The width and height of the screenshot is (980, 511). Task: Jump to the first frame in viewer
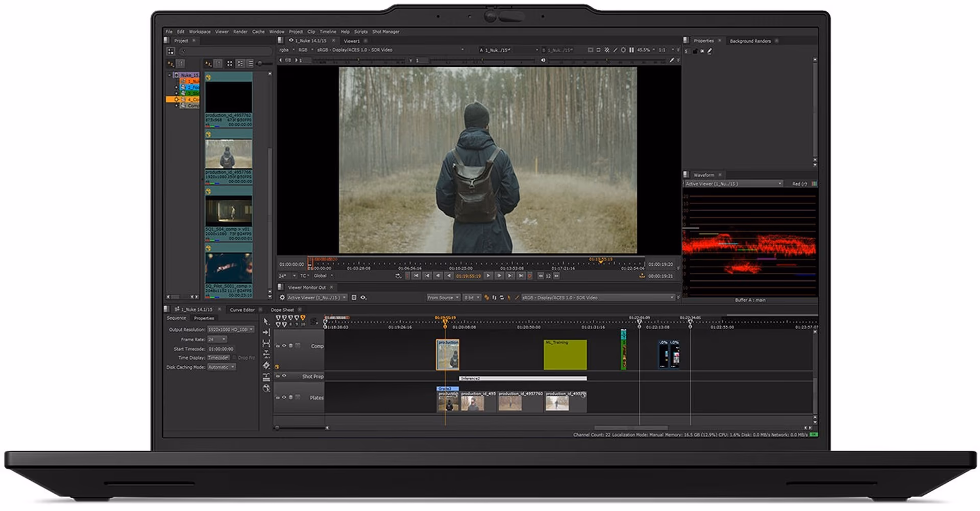point(416,276)
